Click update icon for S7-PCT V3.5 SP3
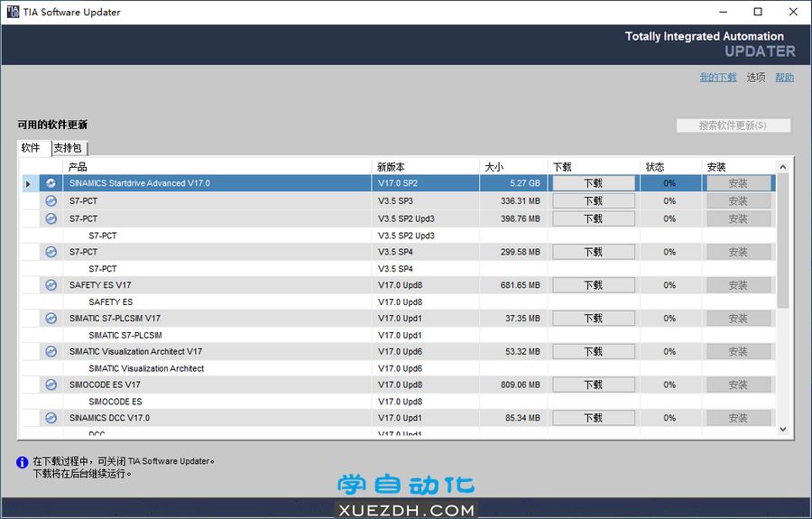The height and width of the screenshot is (519, 812). click(x=51, y=201)
